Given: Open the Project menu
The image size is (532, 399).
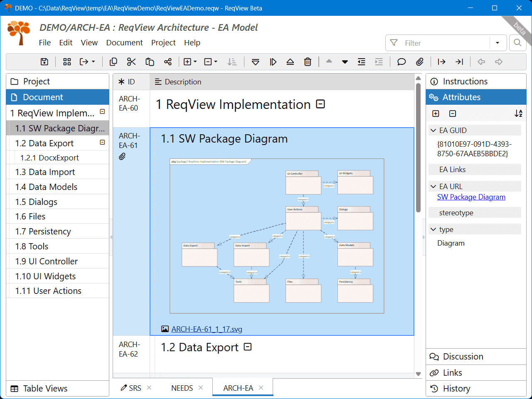Looking at the screenshot, I should [163, 42].
